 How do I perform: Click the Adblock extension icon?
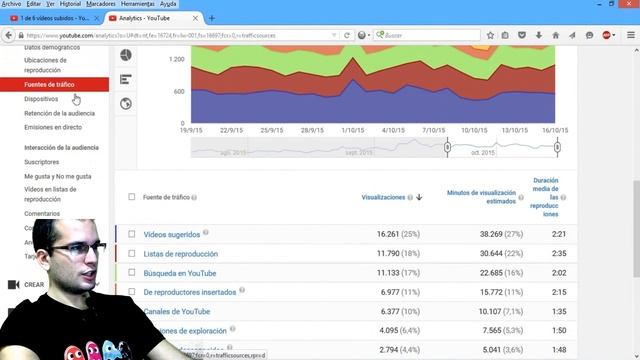607,36
